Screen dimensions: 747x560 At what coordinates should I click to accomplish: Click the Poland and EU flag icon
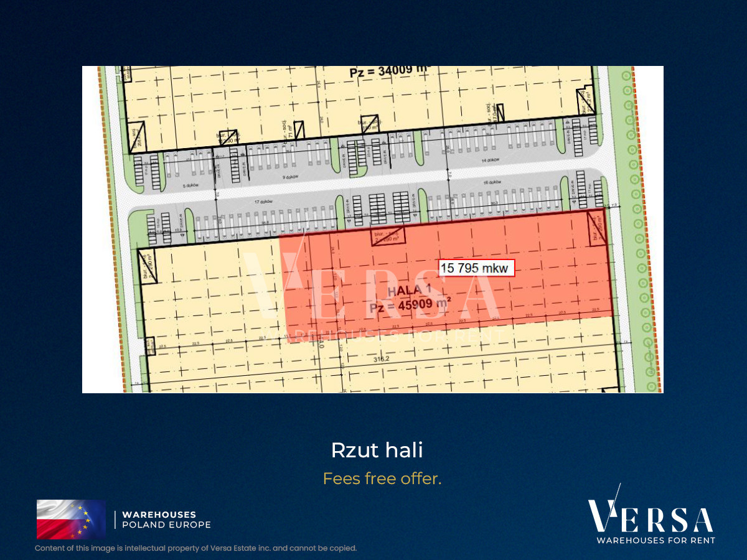[71, 519]
